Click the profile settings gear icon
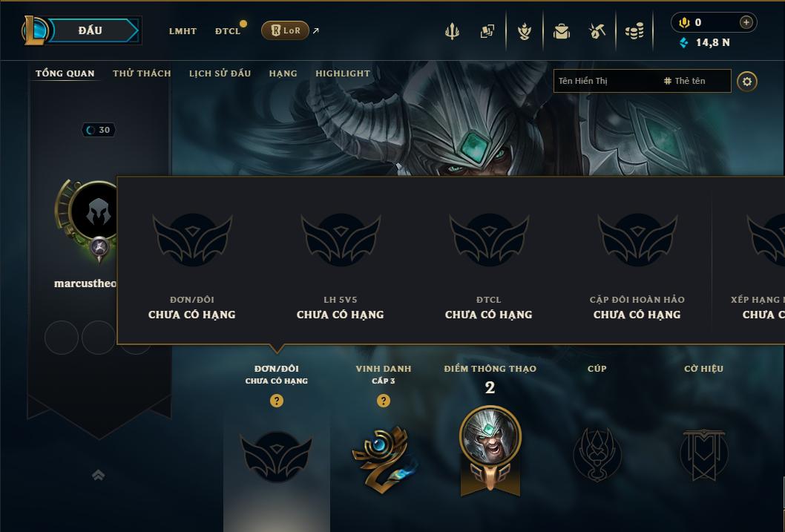Viewport: 785px width, 532px height. 747,82
